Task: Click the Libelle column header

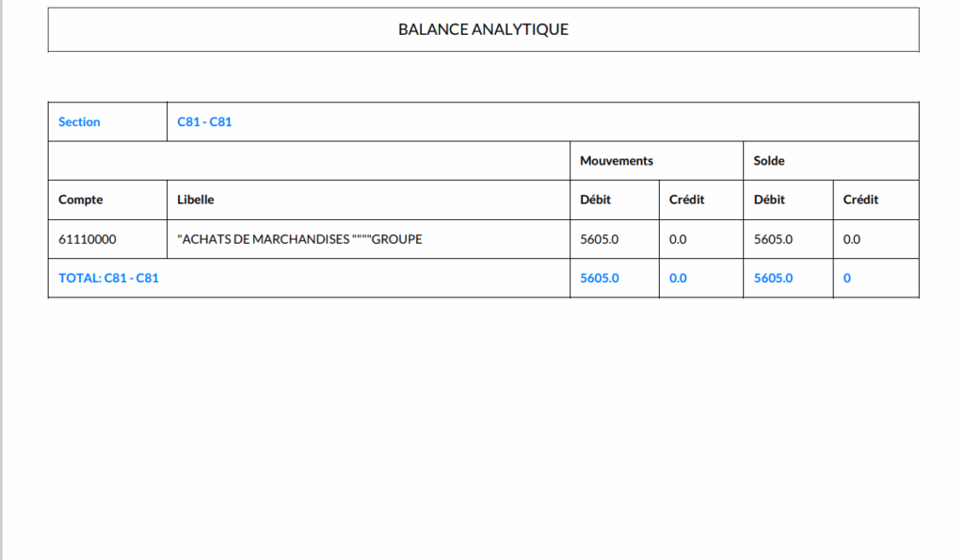Action: pyautogui.click(x=196, y=200)
